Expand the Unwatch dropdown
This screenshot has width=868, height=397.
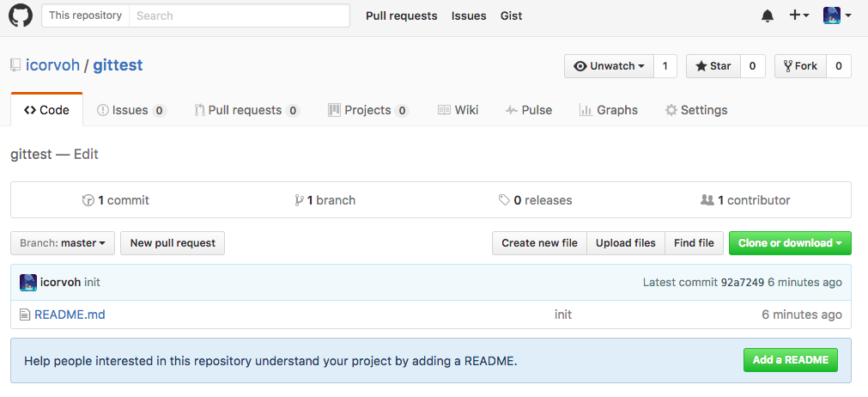point(609,66)
